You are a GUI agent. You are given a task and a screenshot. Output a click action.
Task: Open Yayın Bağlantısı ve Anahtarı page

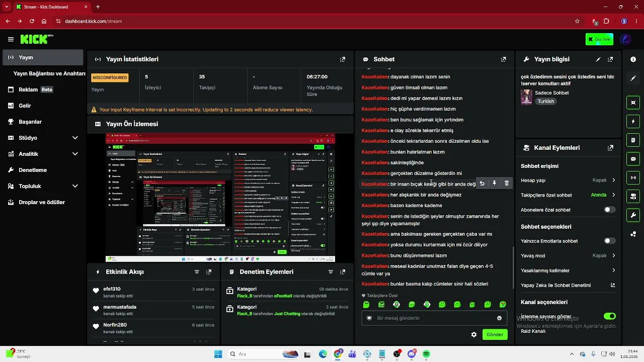49,73
